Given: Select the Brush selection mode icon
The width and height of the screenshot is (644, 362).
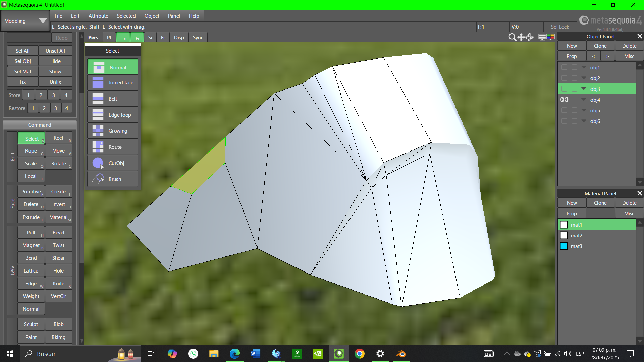Looking at the screenshot, I should (98, 179).
